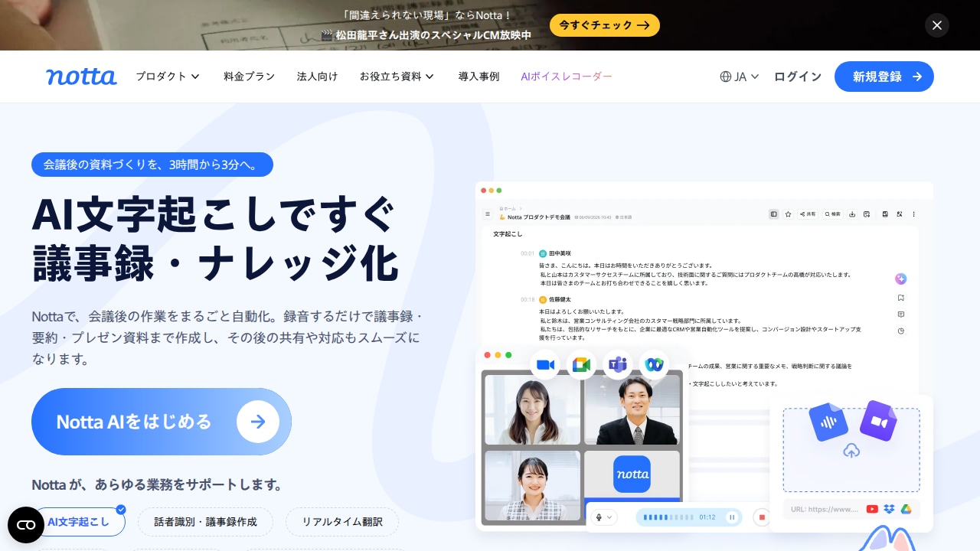Open the microphone source dropdown
The height and width of the screenshot is (551, 980).
[x=603, y=517]
